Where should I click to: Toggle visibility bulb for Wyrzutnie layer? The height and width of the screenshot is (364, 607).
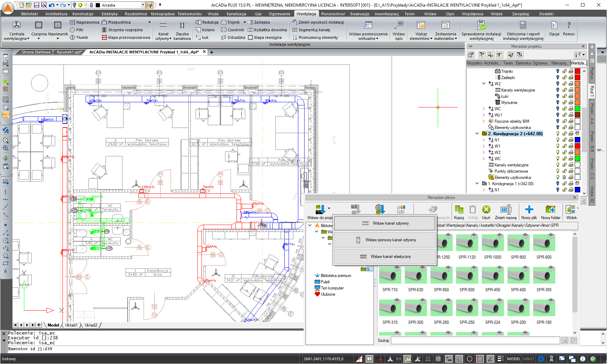pyautogui.click(x=558, y=102)
